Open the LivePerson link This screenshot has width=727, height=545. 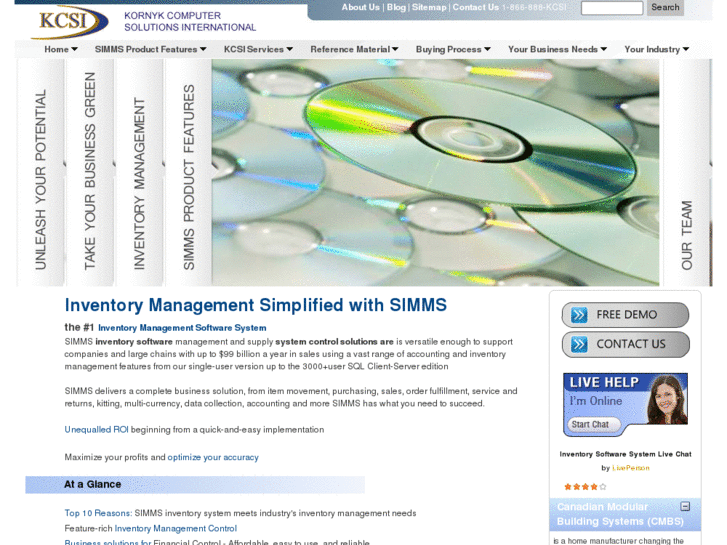(631, 468)
